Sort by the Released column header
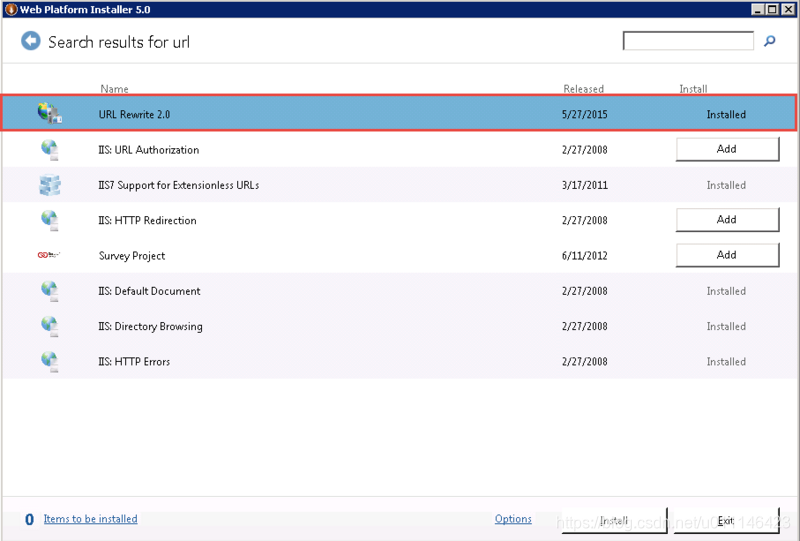 [583, 89]
